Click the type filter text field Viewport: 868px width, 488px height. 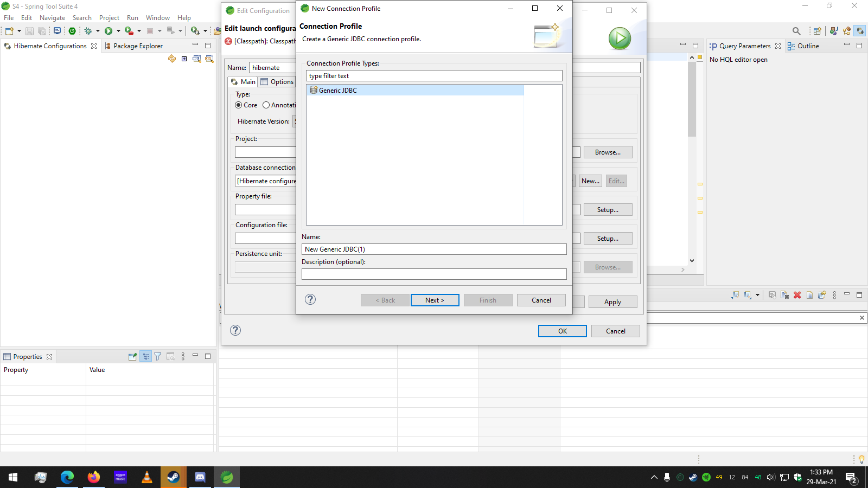click(x=434, y=76)
